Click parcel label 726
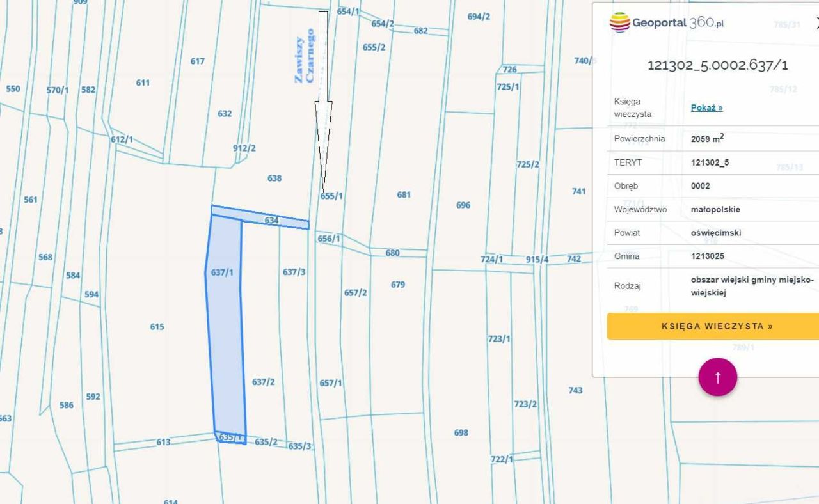This screenshot has width=819, height=504. click(x=509, y=70)
